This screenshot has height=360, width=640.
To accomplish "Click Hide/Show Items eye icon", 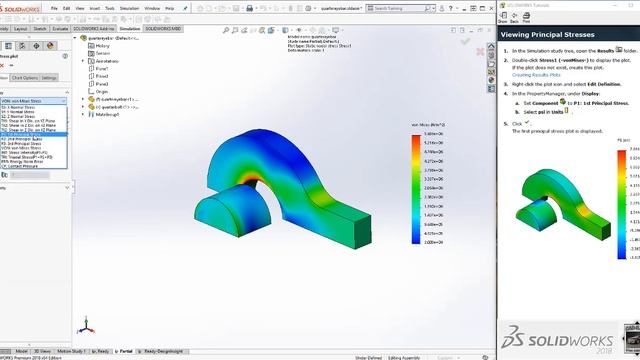I will tap(299, 30).
